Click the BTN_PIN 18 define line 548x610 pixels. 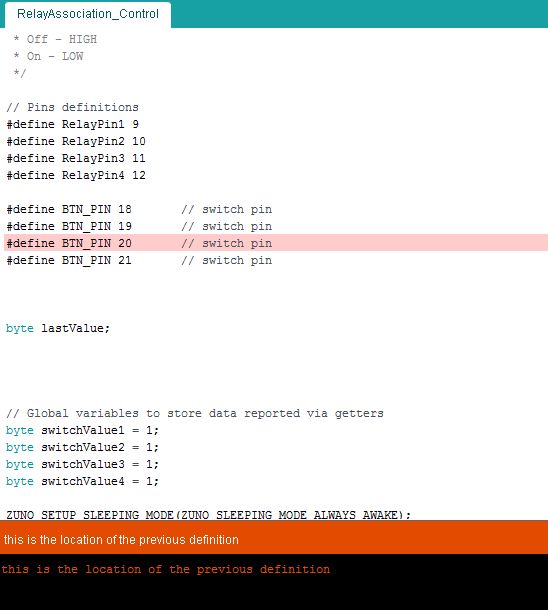click(x=139, y=209)
